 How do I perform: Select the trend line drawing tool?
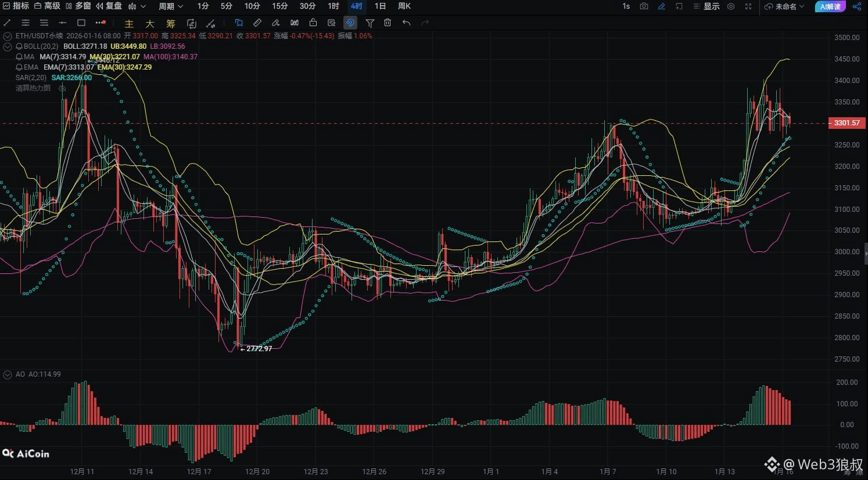click(x=7, y=23)
